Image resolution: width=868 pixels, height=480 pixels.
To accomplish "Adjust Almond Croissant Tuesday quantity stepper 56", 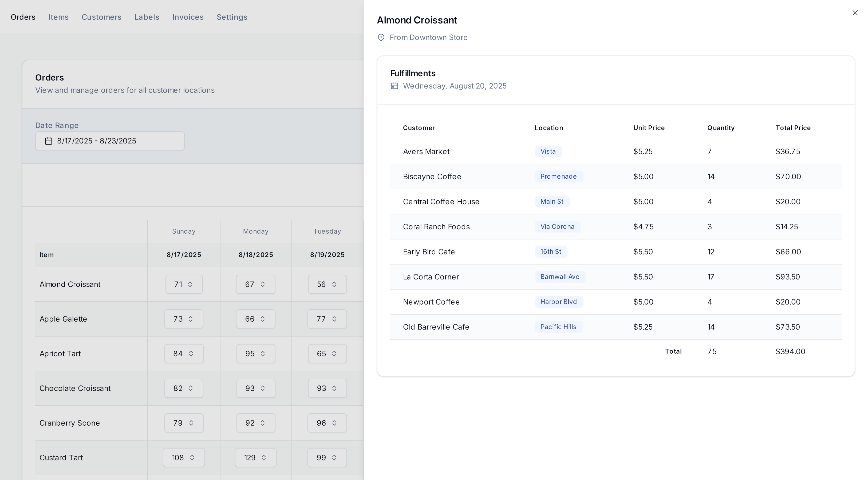I will (x=327, y=284).
